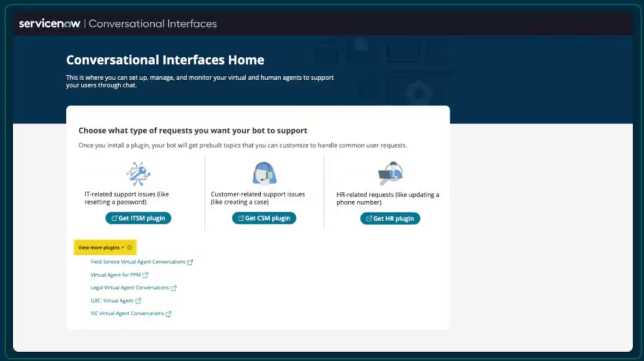Open the GRC: Virtual Agent link
Screen dimensions: 644x361
pyautogui.click(x=112, y=300)
